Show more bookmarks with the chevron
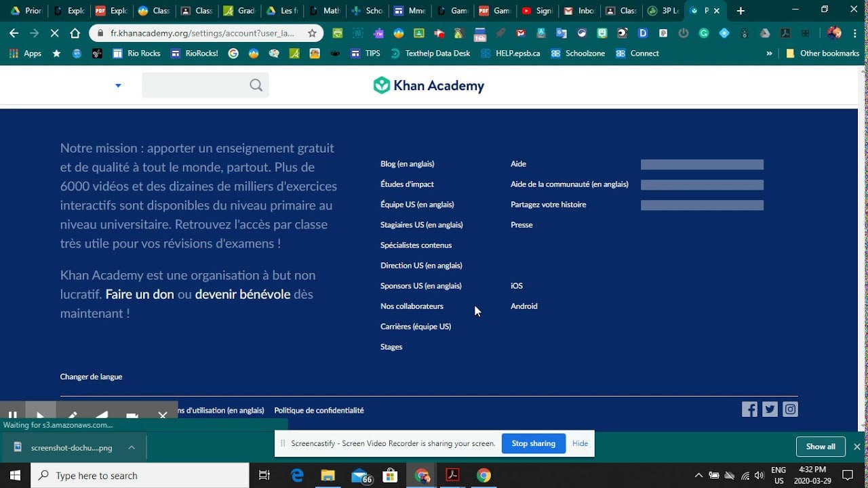 click(x=769, y=53)
